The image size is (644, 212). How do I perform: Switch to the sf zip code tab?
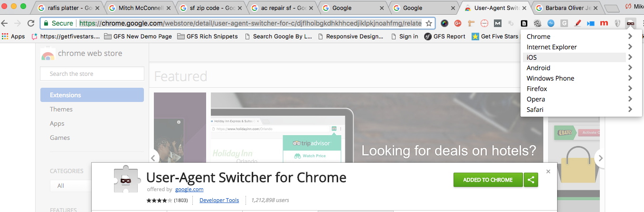210,8
